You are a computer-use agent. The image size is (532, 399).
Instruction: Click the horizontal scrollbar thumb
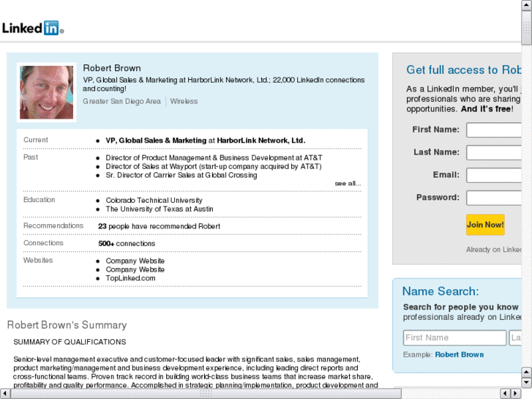tap(206, 394)
